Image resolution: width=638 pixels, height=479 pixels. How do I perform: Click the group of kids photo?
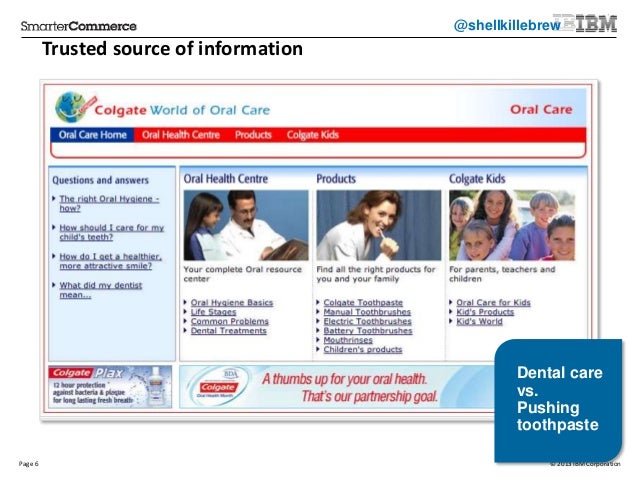[x=512, y=225]
